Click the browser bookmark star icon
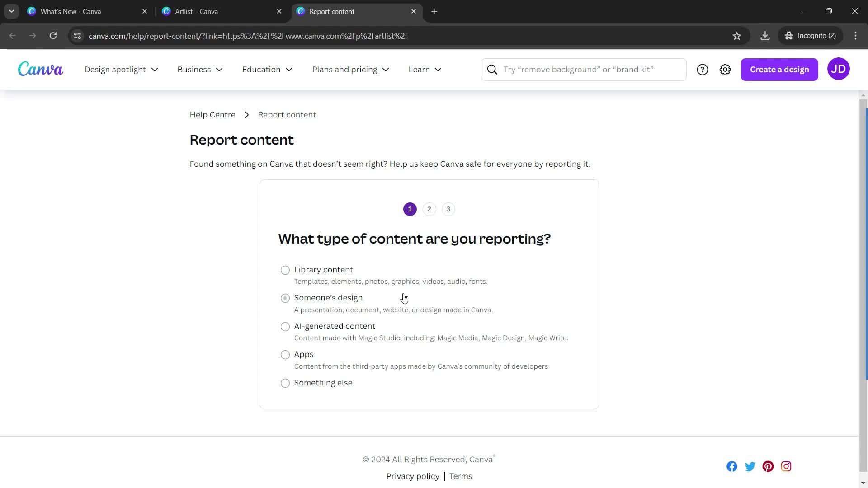The width and height of the screenshot is (868, 488). click(x=737, y=36)
